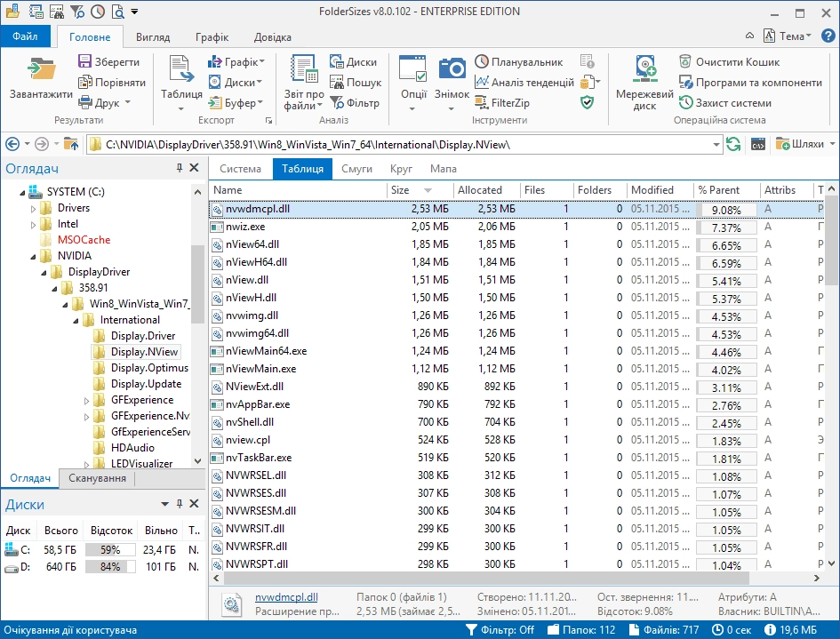Click the Шляхи paths button
Viewport: 840px width, 639px height.
805,144
